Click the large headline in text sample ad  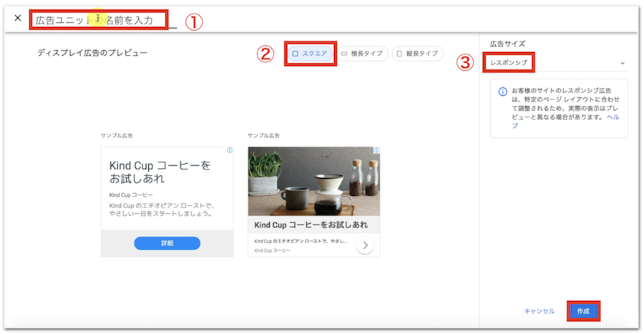point(160,172)
